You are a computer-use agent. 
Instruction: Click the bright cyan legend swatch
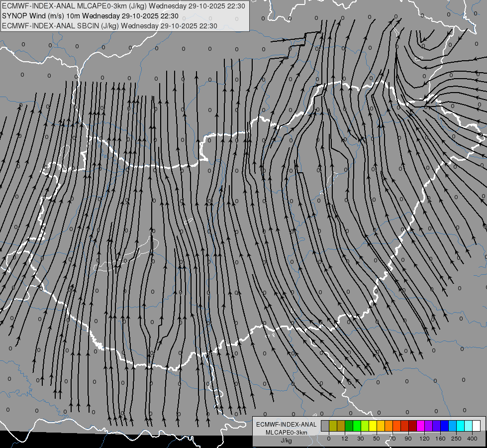(x=461, y=426)
